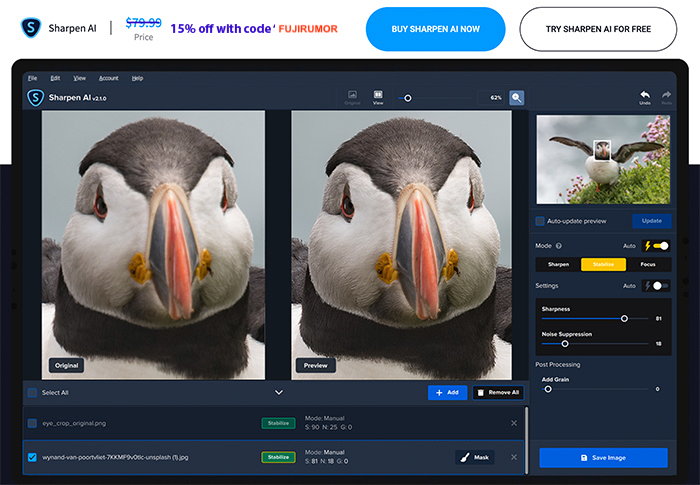Remove the wynand-van-poortvliet row with X

point(514,457)
